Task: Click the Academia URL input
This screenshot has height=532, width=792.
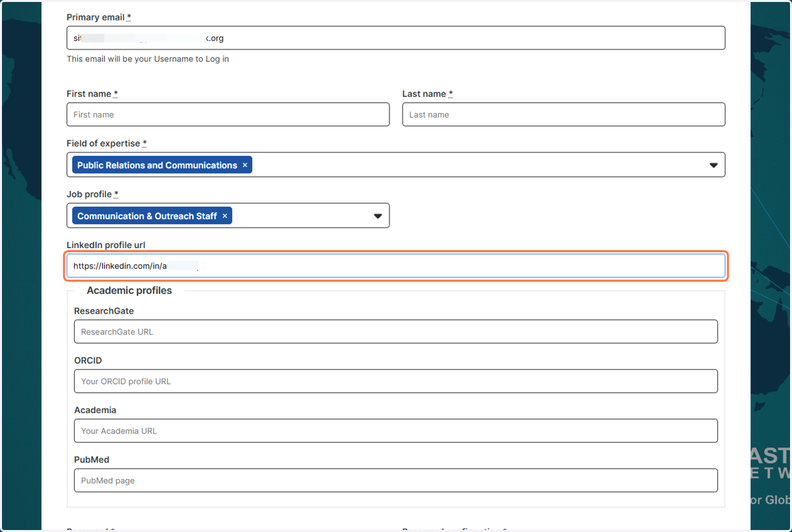Action: pos(396,430)
